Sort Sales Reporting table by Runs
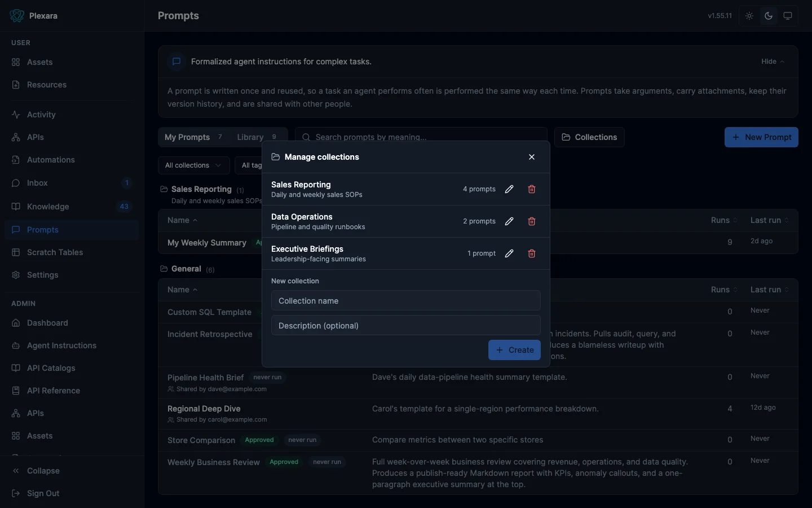Screen dimensions: 812x508 coord(724,220)
